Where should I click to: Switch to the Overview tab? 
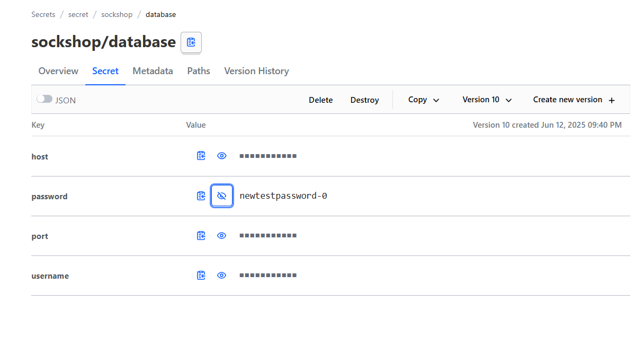(58, 71)
